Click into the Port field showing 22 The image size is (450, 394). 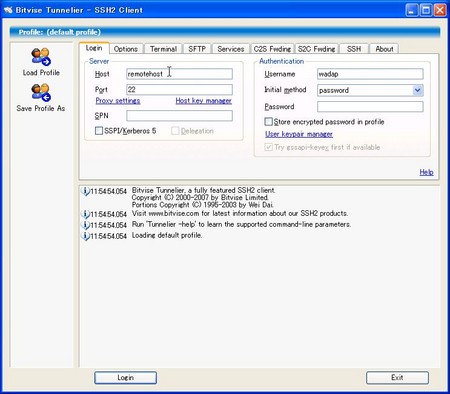(179, 89)
